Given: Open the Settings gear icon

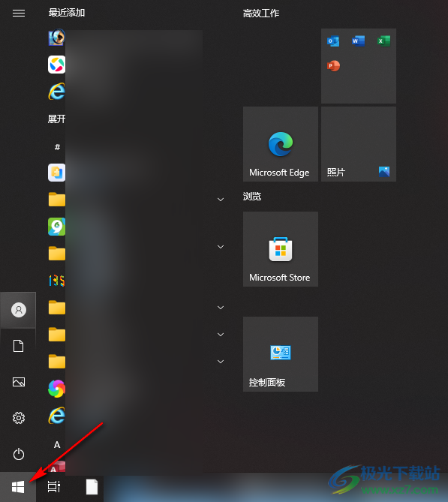Looking at the screenshot, I should tap(19, 418).
